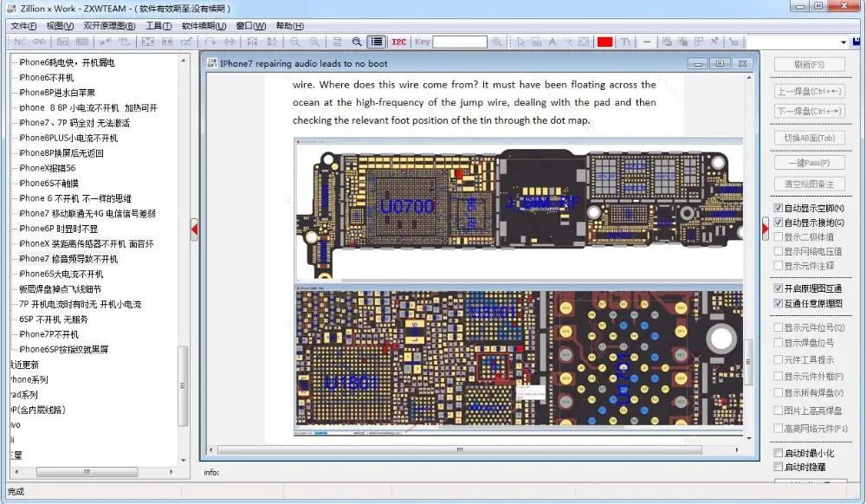Select iPhone6不开机 tree entry

47,77
